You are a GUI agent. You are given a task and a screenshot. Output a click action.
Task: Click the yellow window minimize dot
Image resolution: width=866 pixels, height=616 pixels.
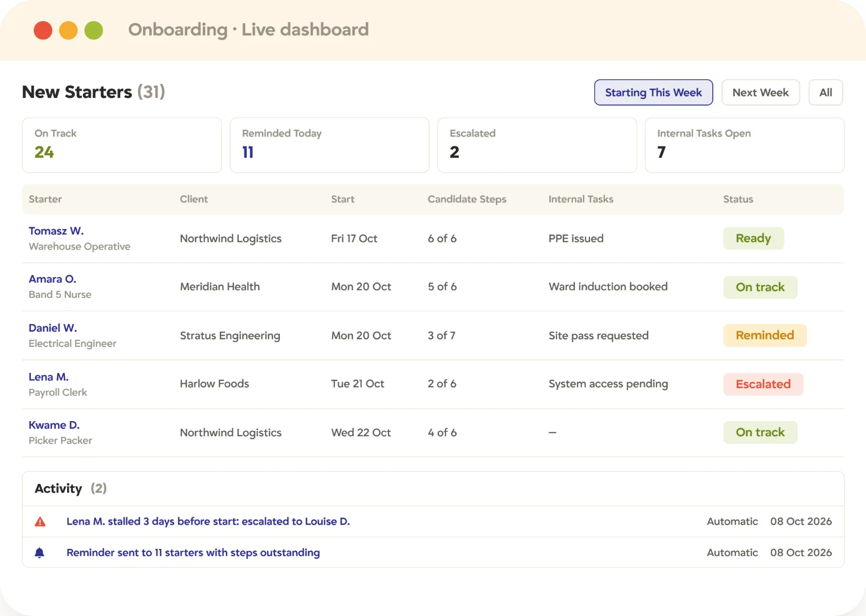pyautogui.click(x=68, y=30)
